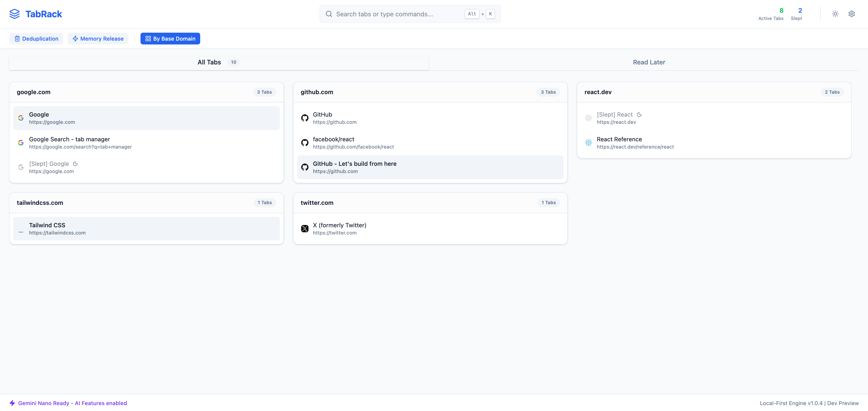868x411 pixels.
Task: Focus the search tabs or commands field
Action: (x=398, y=14)
